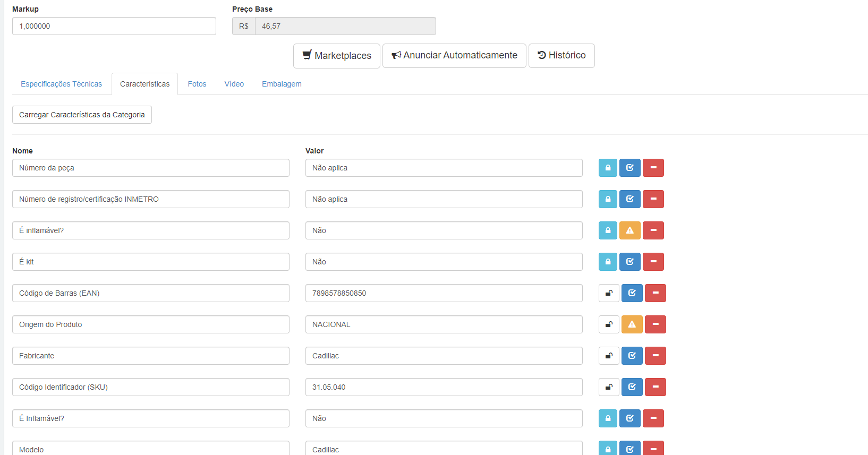
Task: Click check icon in lower É Inflamável? row
Action: click(630, 418)
